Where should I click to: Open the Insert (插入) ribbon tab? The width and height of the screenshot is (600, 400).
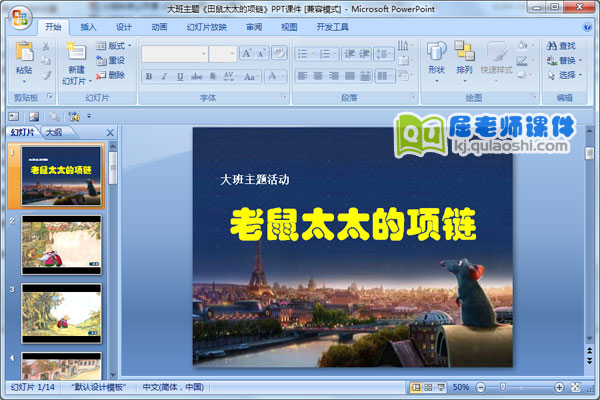click(89, 27)
